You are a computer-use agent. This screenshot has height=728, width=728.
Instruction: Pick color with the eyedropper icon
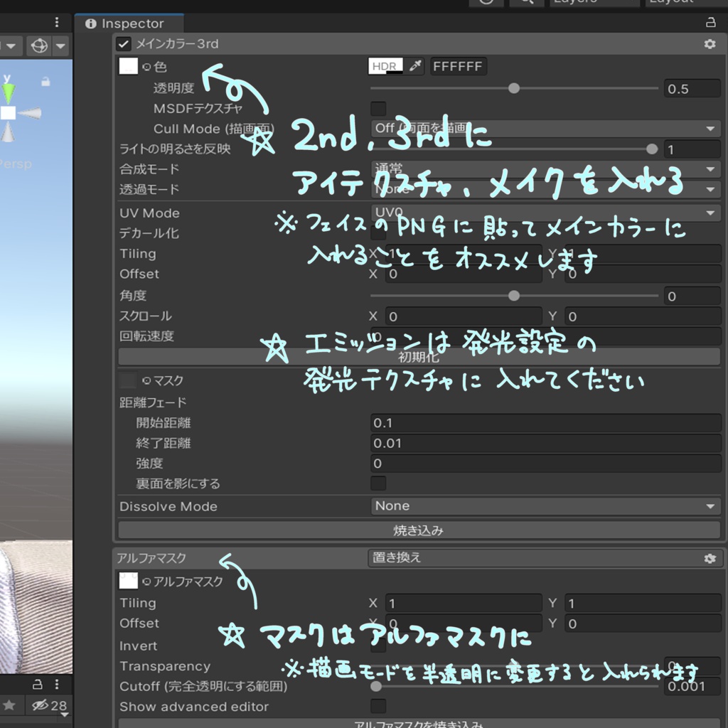[x=415, y=66]
